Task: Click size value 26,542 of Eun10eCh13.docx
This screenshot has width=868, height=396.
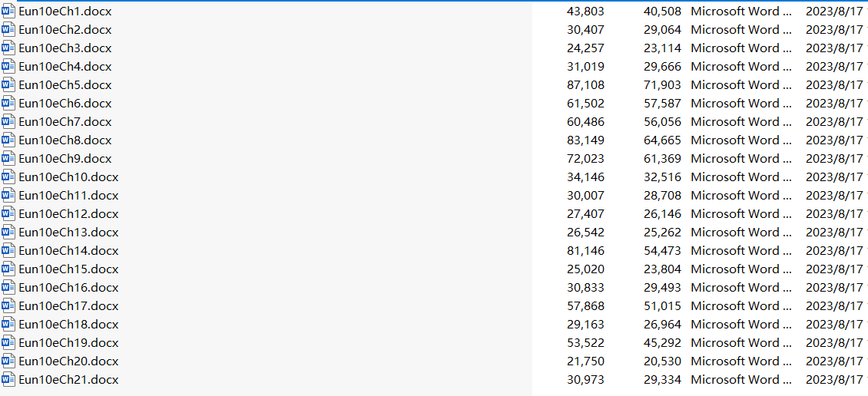Action: 585,233
